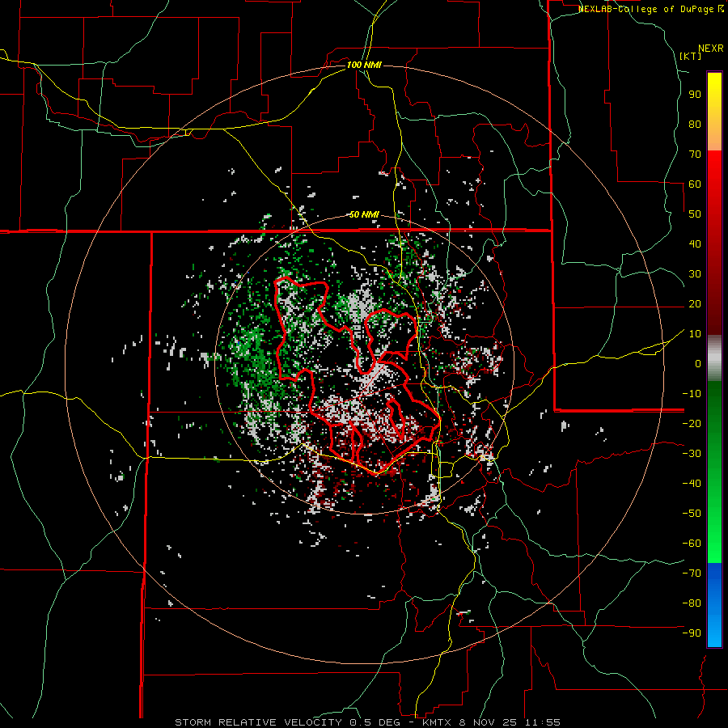The width and height of the screenshot is (728, 728).
Task: Click the -50 value on the velocity scale
Action: click(x=692, y=514)
